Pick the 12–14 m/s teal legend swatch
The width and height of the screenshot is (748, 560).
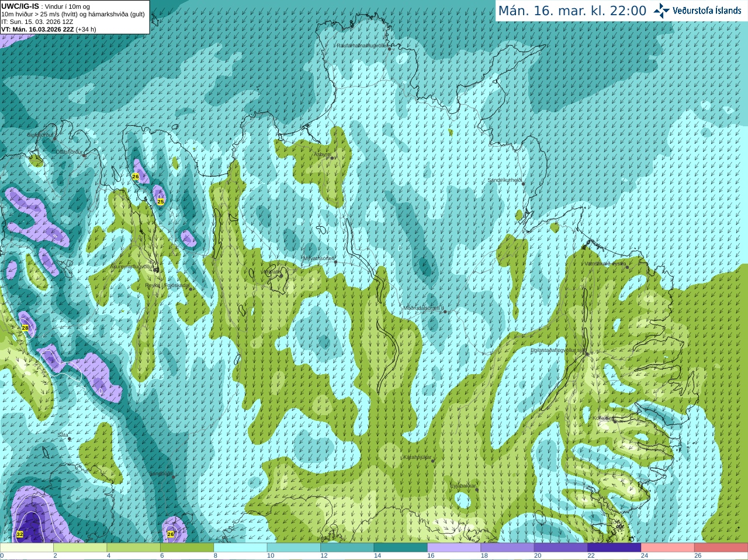pyautogui.click(x=347, y=548)
